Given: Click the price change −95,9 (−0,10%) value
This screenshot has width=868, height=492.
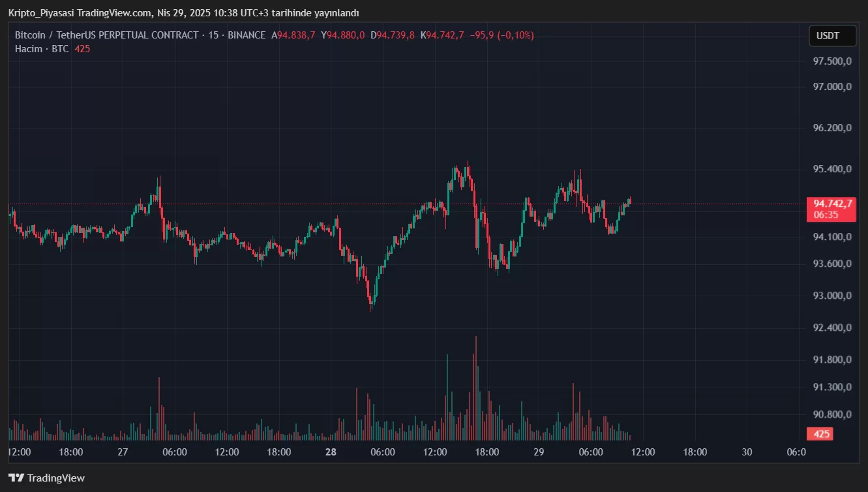Looking at the screenshot, I should pyautogui.click(x=501, y=35).
